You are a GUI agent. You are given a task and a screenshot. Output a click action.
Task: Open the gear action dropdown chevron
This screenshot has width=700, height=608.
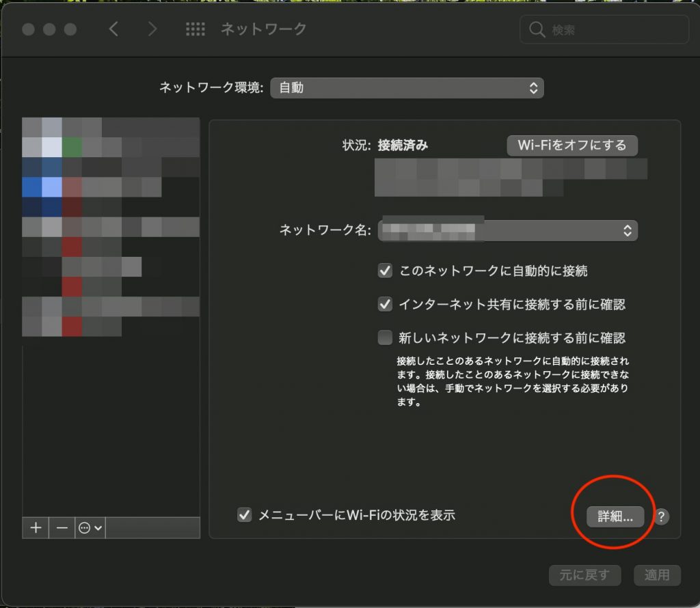tap(98, 527)
